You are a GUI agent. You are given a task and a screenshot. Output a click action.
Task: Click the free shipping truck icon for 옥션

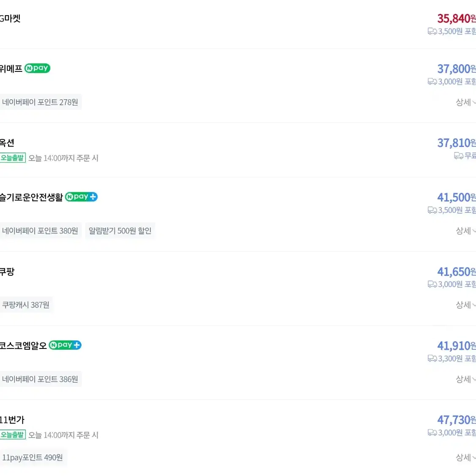[x=459, y=156]
